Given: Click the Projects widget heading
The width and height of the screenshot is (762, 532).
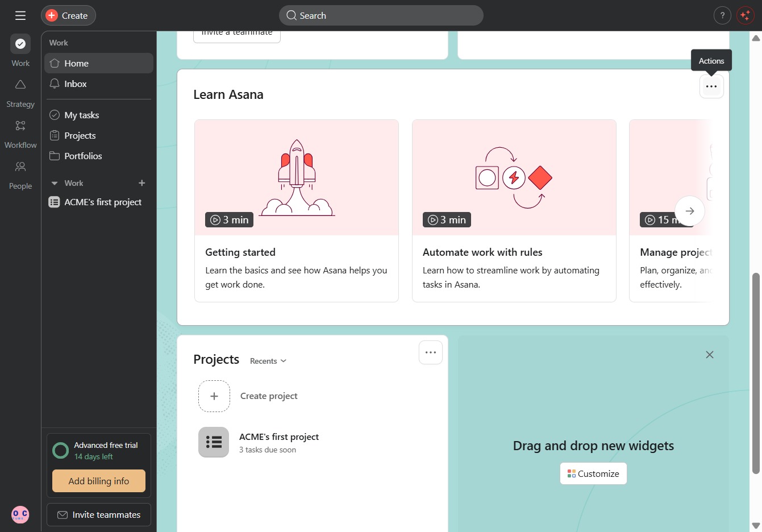Looking at the screenshot, I should click(x=216, y=359).
